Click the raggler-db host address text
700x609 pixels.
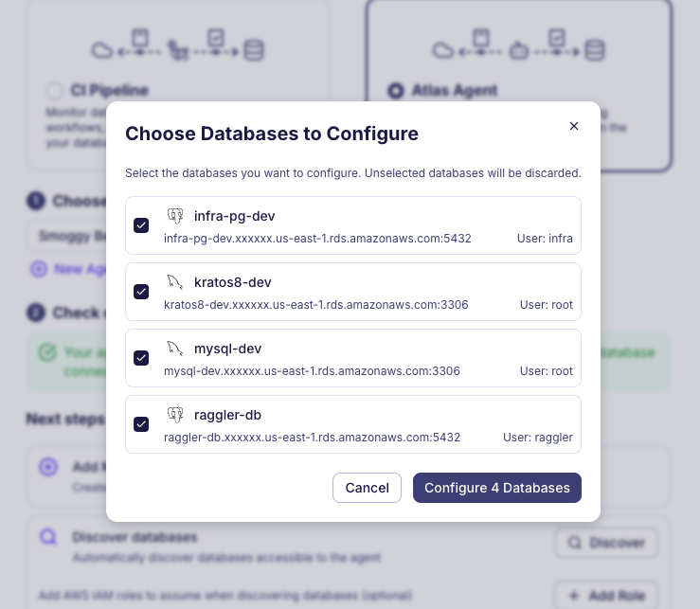click(x=312, y=438)
